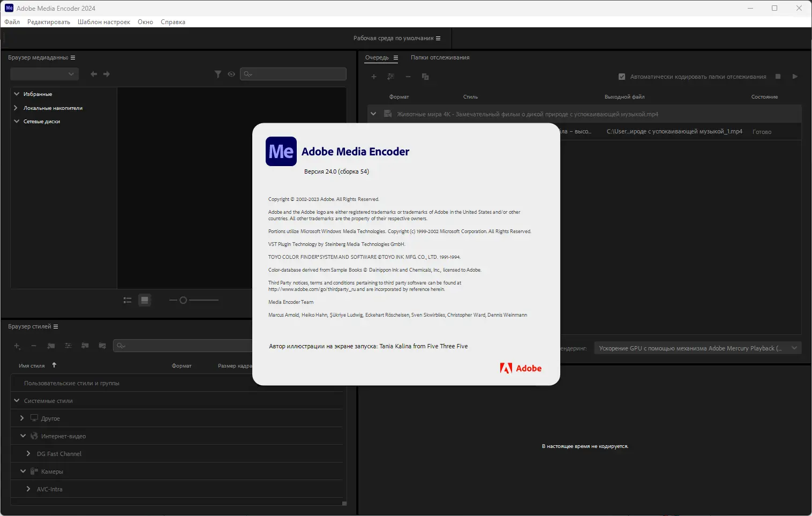Delete preset with the minus icon
The image size is (812, 516).
tap(34, 346)
